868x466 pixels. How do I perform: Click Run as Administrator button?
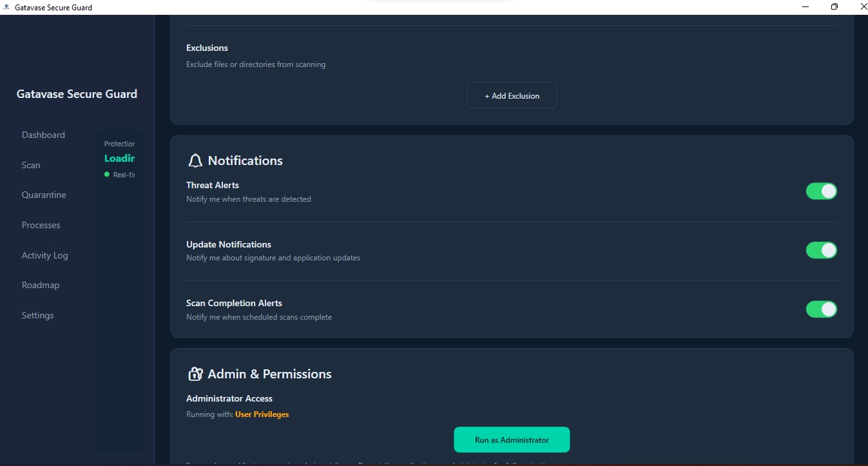click(512, 440)
